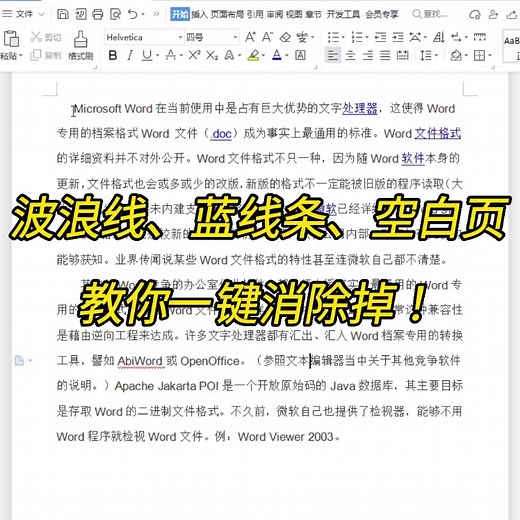Viewport: 520px width, 520px height.
Task: Follow the .doc hyperlink in document
Action: 221,134
